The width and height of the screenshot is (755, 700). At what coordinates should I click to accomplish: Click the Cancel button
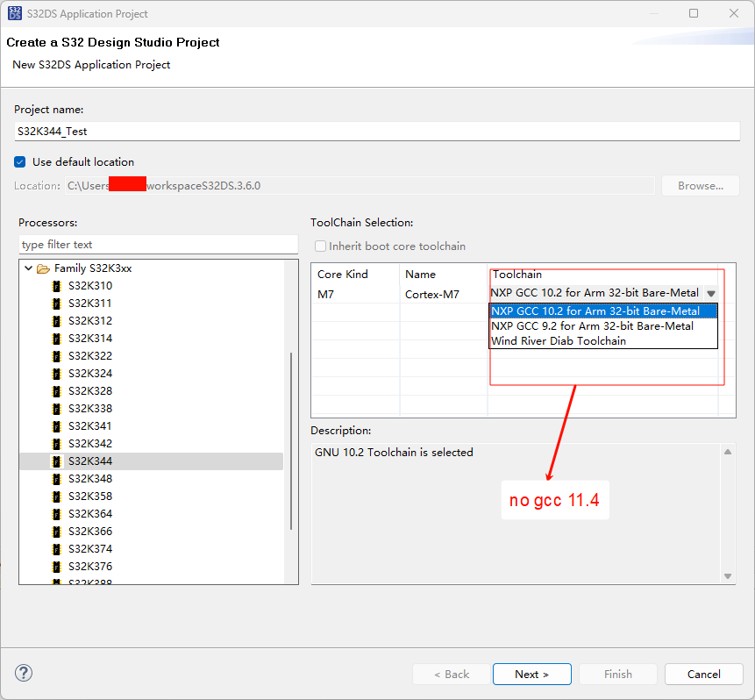pyautogui.click(x=704, y=674)
